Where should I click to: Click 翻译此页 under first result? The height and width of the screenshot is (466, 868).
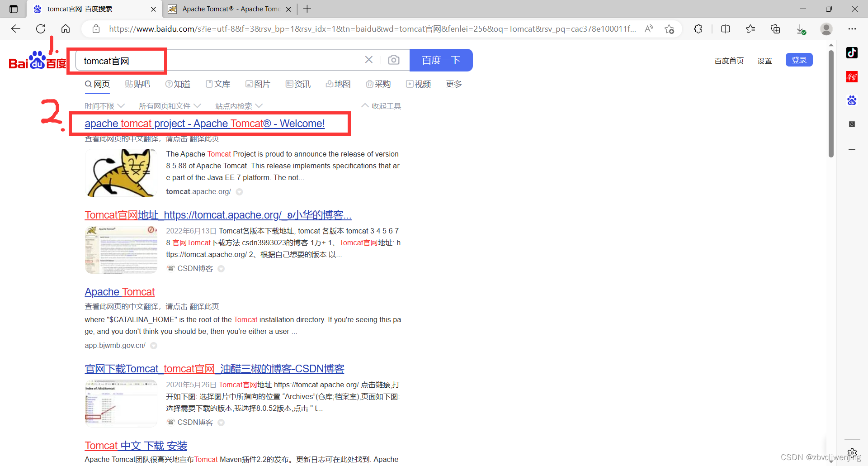point(204,139)
